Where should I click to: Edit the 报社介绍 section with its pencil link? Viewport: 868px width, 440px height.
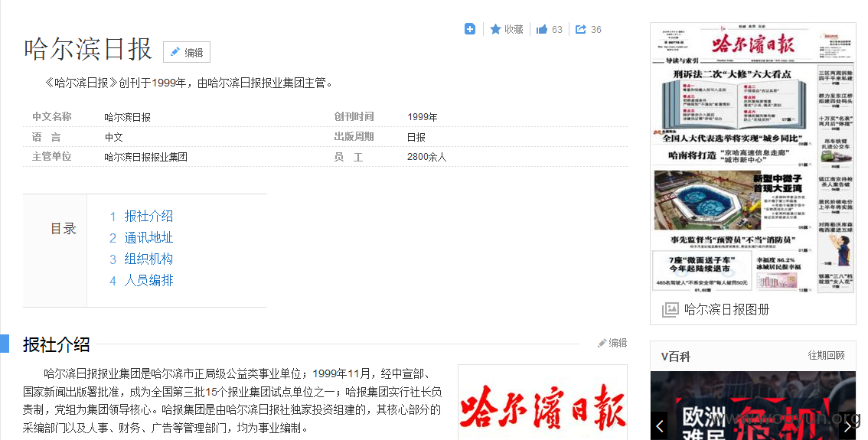point(612,343)
